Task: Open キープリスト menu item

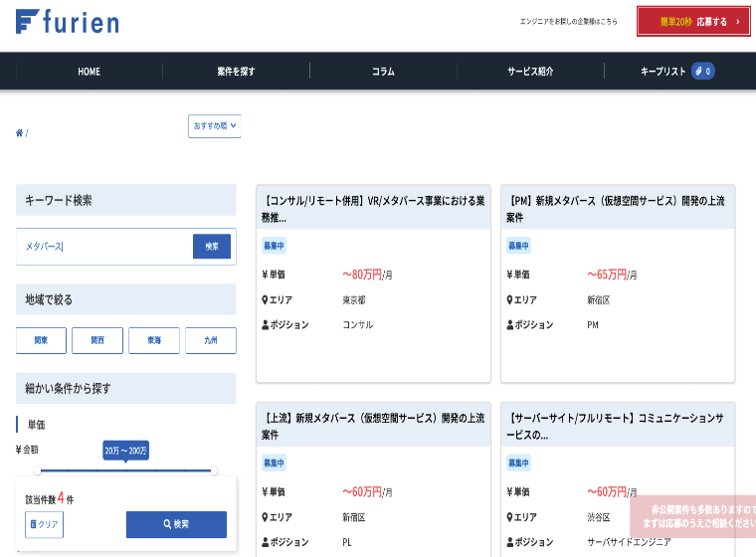Action: [662, 72]
